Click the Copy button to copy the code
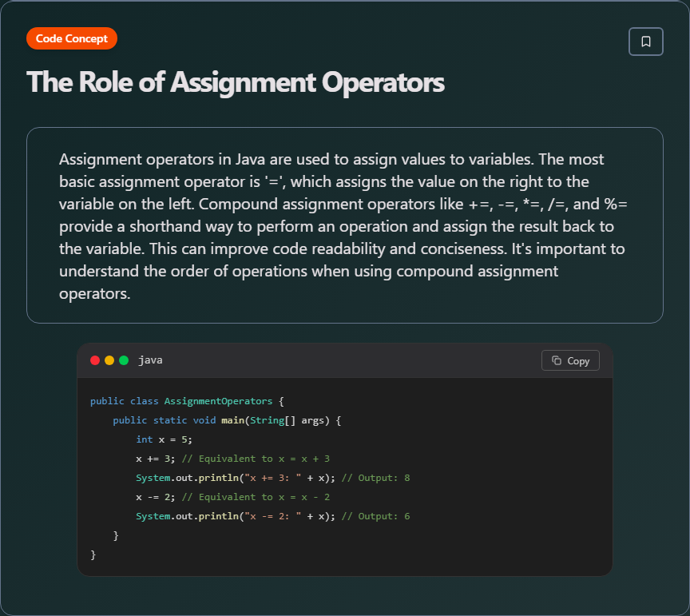This screenshot has width=690, height=616. (570, 360)
